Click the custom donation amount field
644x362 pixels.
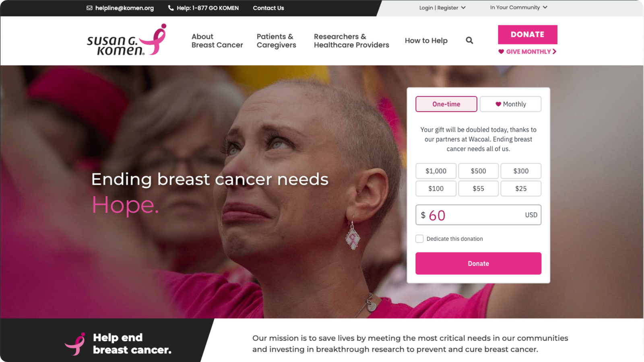(x=479, y=215)
